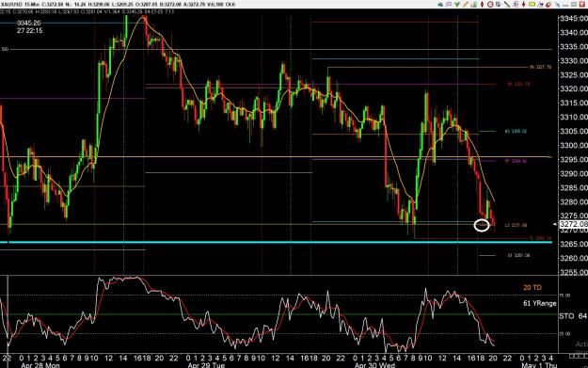Open the green bar-chart studies icon
Image resolution: width=588 pixels, height=368 pixels.
473,5
